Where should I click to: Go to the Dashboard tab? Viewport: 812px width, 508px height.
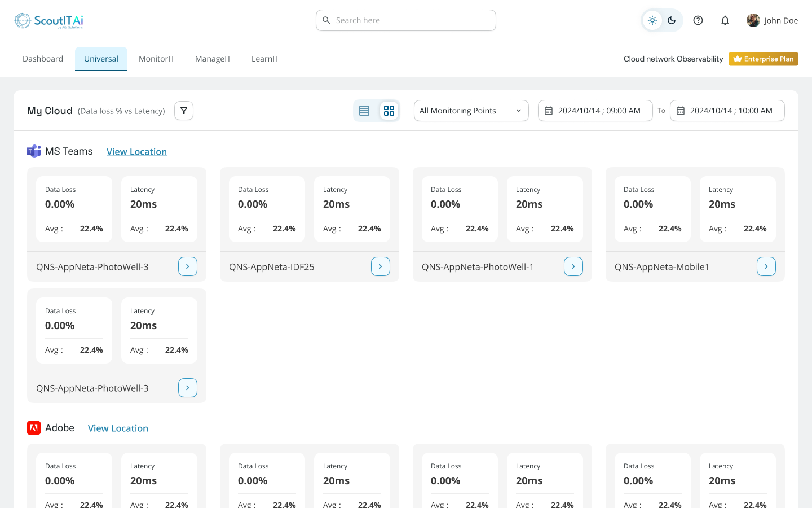pyautogui.click(x=42, y=59)
